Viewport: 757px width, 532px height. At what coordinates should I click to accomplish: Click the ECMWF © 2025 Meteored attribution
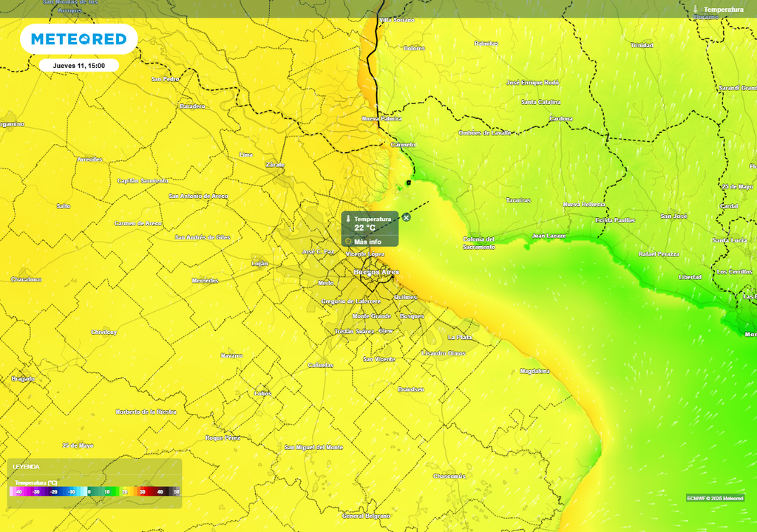pyautogui.click(x=717, y=498)
